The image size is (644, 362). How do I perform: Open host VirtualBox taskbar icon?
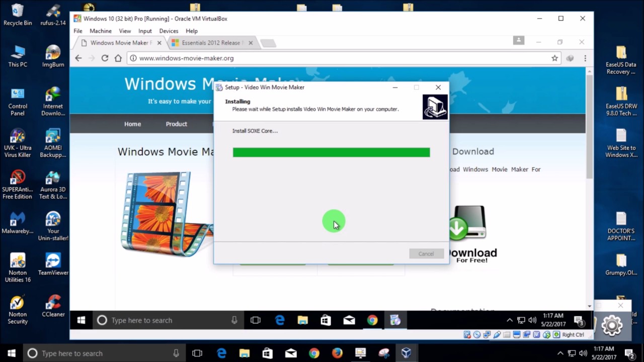(x=406, y=353)
